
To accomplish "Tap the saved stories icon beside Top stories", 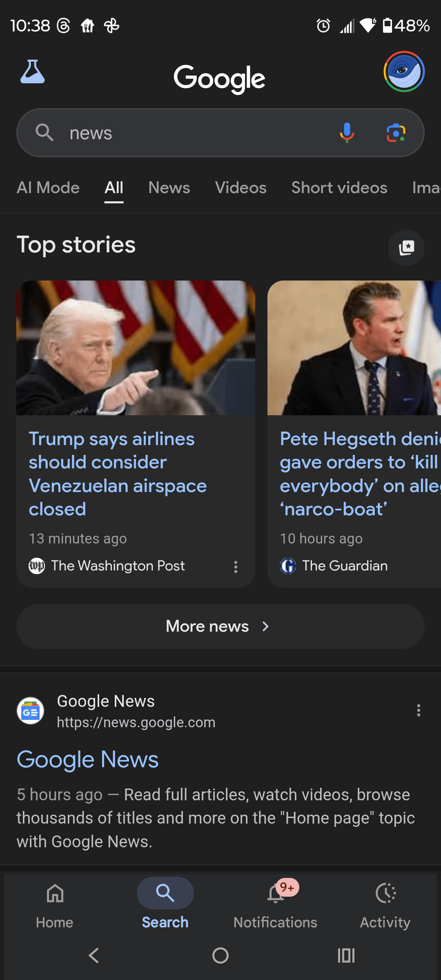I will 406,247.
